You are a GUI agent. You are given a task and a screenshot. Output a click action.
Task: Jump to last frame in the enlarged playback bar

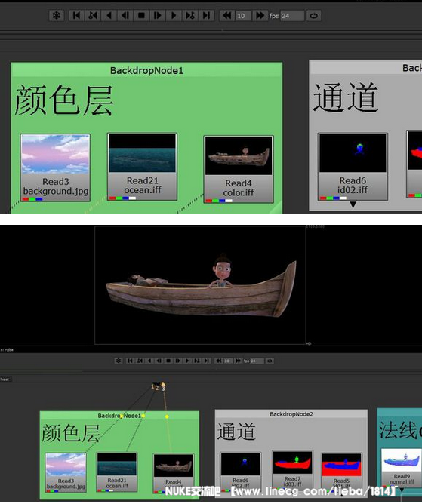(x=206, y=15)
